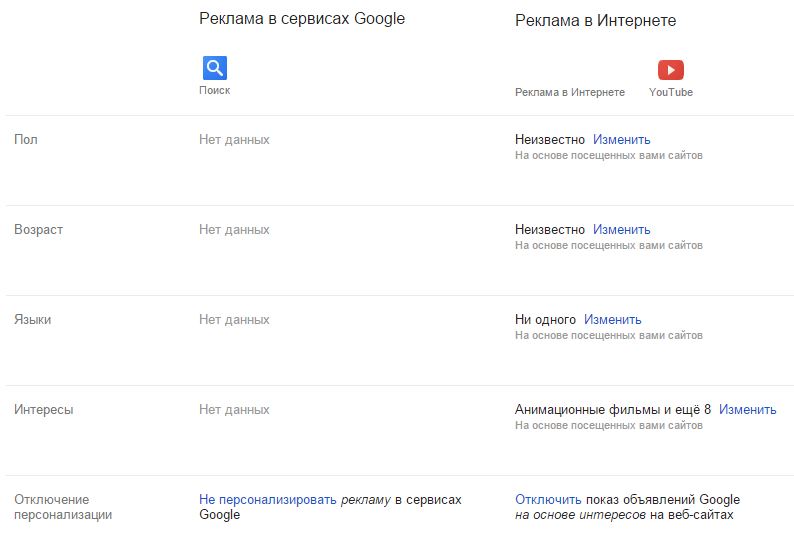Click the 'Реклама в сервисах Google' column heading
Screen dimensions: 794x555
302,19
